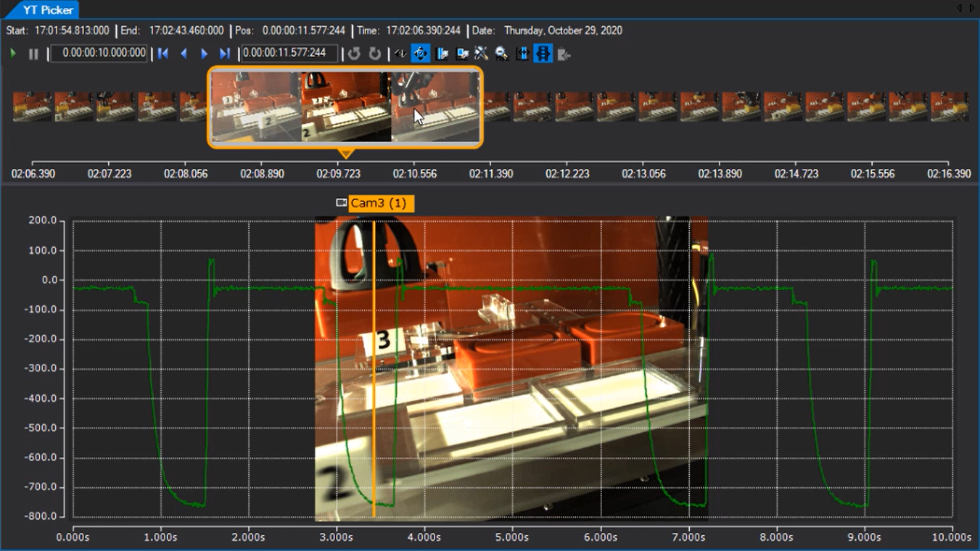Image resolution: width=980 pixels, height=551 pixels.
Task: Click the 02:06.390 timeline label
Action: point(33,174)
